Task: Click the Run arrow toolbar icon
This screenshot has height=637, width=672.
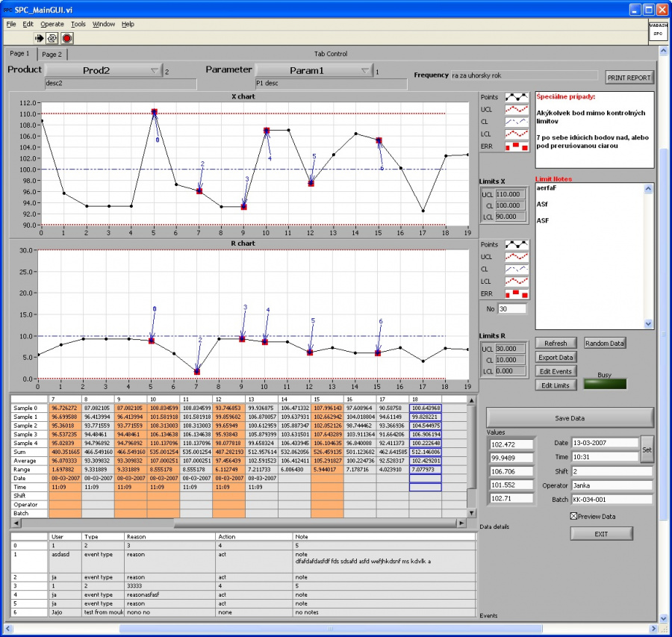Action: [40, 37]
